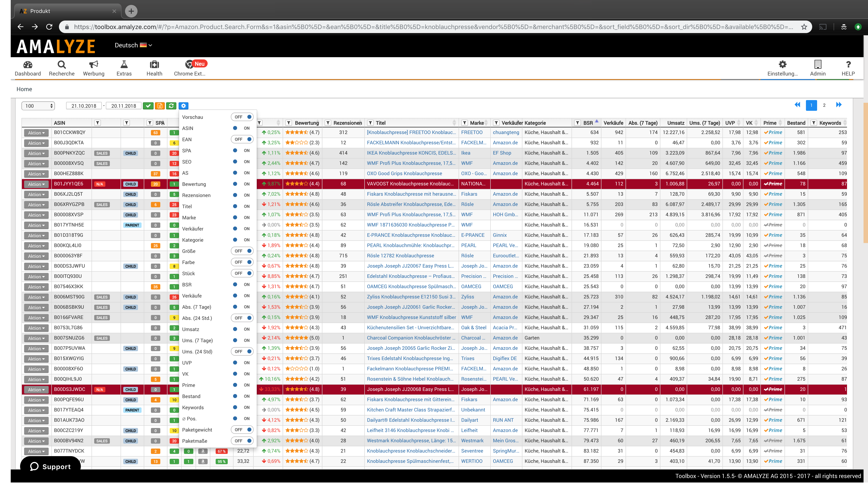Toggle the ASIN column switch
868x495 pixels.
pos(242,128)
